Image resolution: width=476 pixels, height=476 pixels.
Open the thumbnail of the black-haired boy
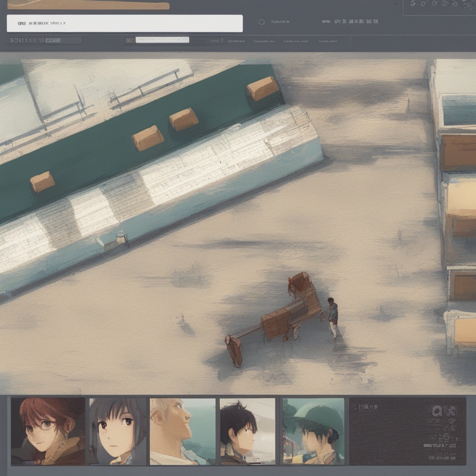click(x=247, y=431)
